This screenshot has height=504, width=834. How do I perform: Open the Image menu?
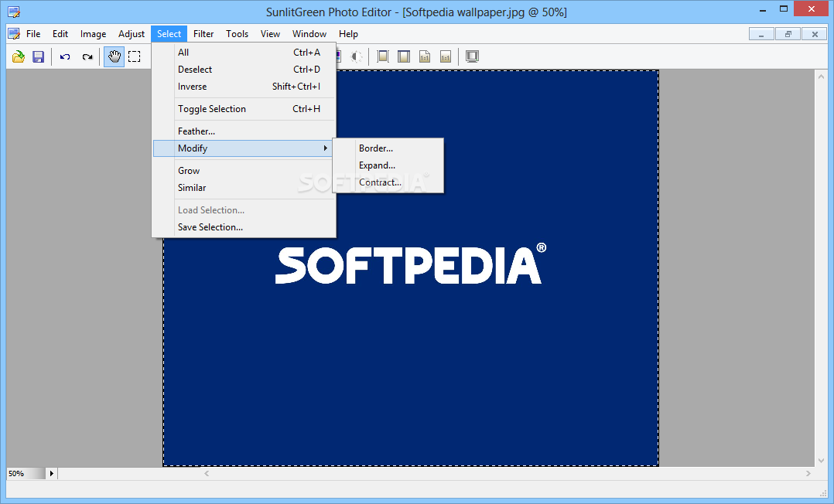93,34
